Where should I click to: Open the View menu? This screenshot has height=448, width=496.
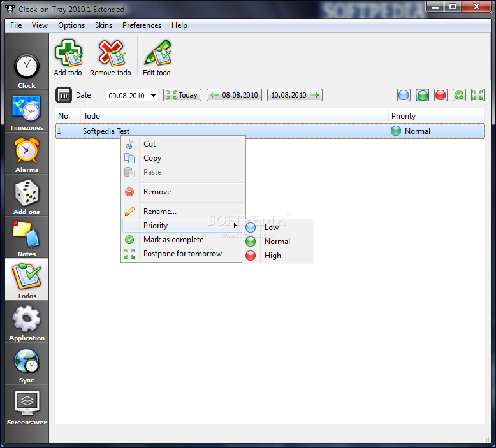pos(40,25)
